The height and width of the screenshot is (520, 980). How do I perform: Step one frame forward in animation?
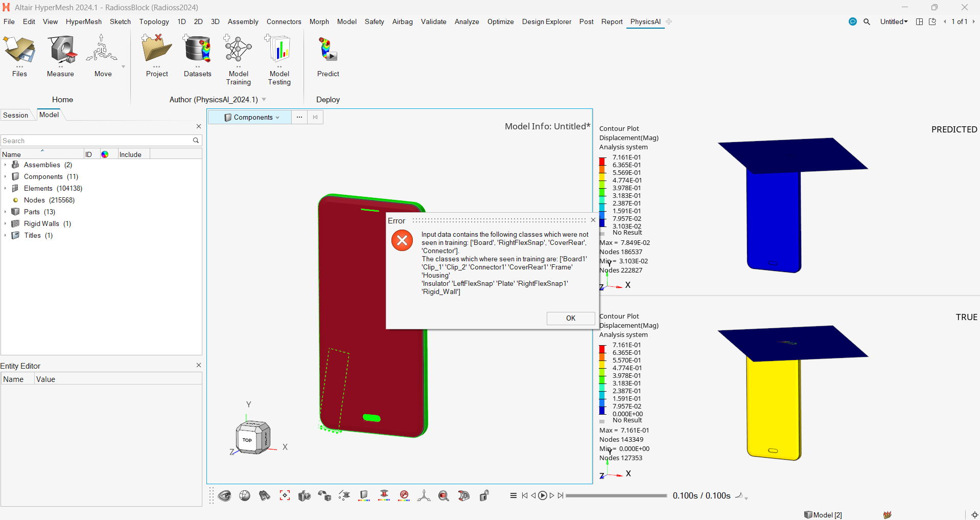tap(552, 495)
